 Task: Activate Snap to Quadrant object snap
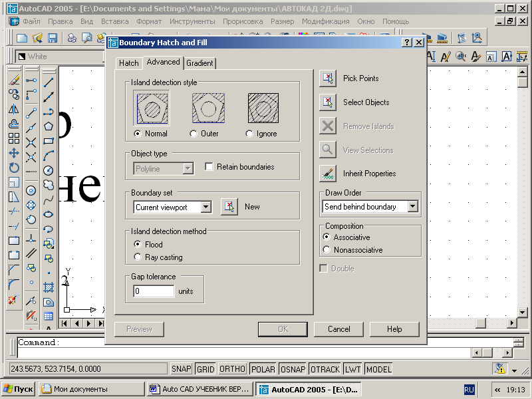coord(31,205)
